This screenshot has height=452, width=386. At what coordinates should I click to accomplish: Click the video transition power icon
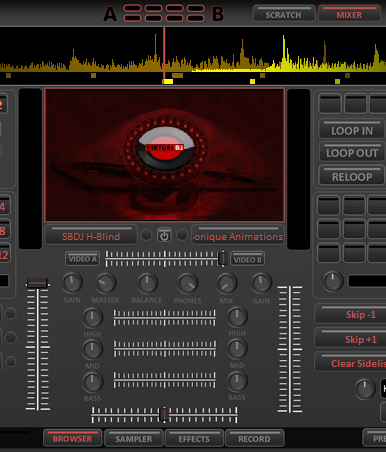click(x=164, y=235)
